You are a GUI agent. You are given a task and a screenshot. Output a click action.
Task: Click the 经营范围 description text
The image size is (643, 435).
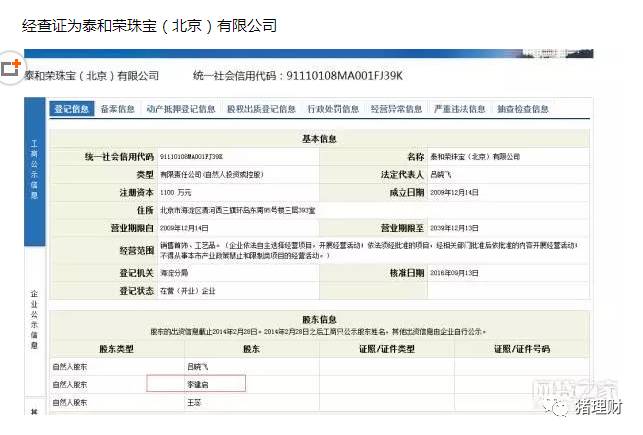tap(368, 251)
